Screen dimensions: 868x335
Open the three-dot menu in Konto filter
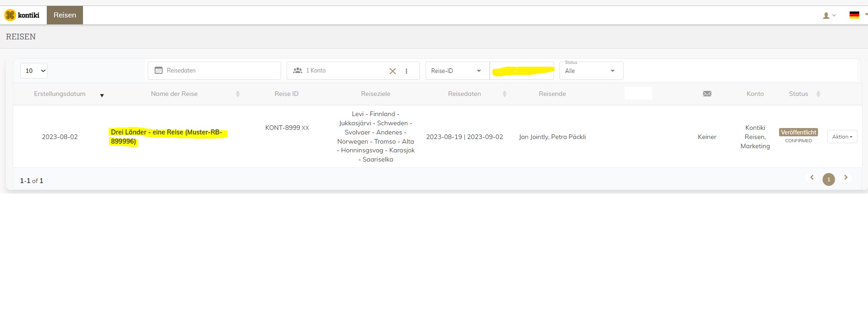pyautogui.click(x=406, y=71)
